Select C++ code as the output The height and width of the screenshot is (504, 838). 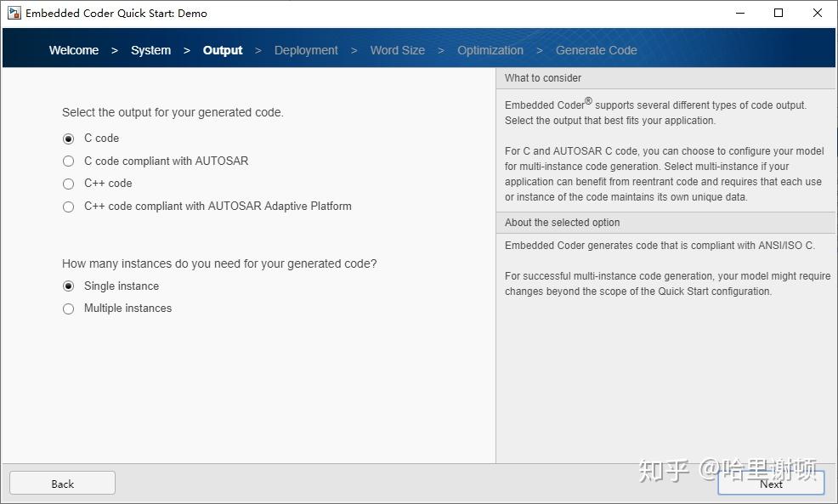[68, 184]
